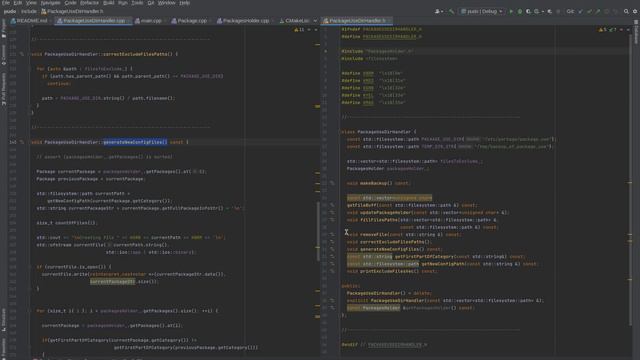Click gutter icon beside removeFile declaration
Image resolution: width=640 pixels, height=360 pixels.
coord(332,235)
